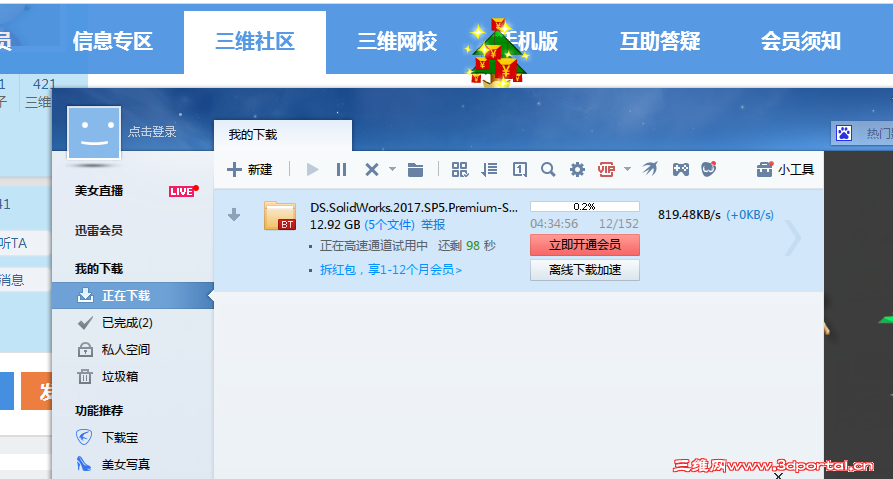Click the (5个文件) link
Screen dimensions: 893x479
pyautogui.click(x=390, y=225)
